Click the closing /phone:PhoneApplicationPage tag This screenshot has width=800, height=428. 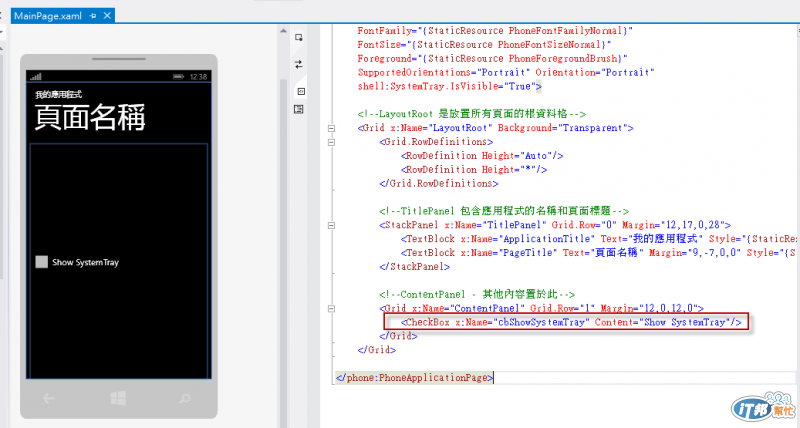click(x=414, y=378)
